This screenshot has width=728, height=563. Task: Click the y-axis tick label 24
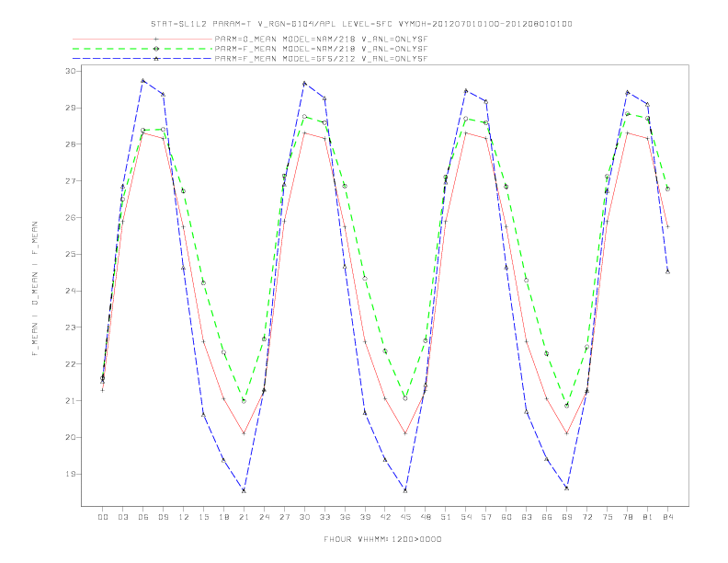click(71, 291)
